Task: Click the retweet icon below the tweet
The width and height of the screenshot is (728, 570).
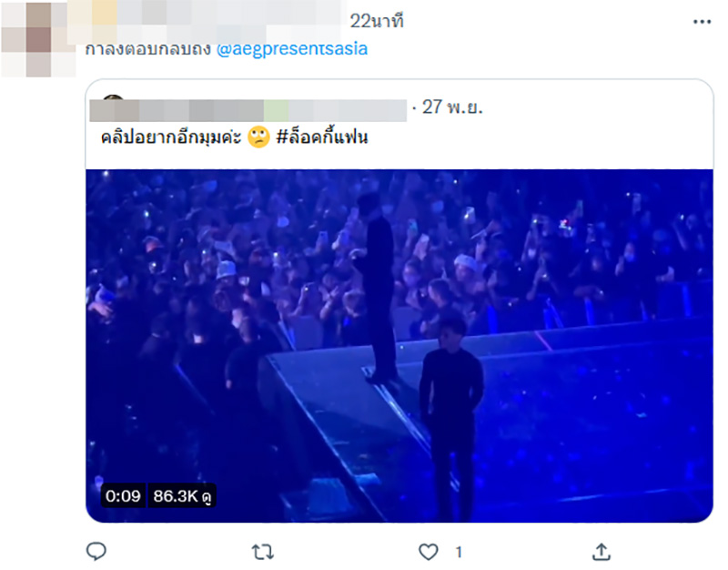Action: point(261,551)
